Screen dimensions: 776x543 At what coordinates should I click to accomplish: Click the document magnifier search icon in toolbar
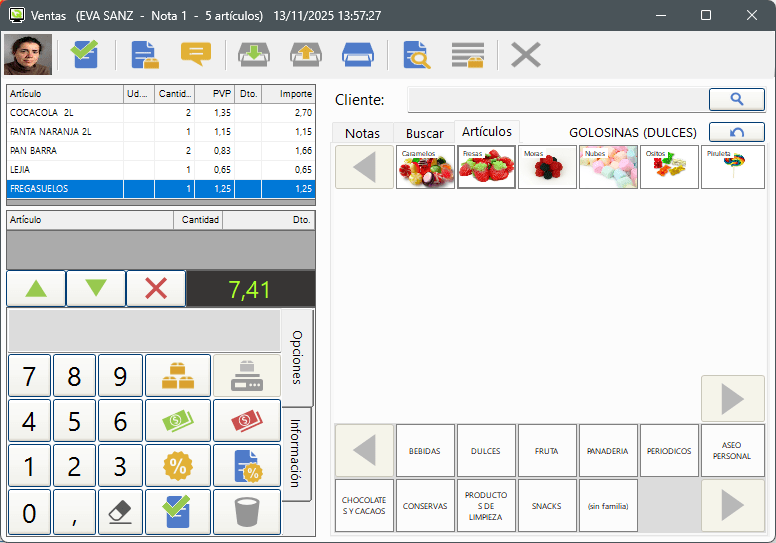pyautogui.click(x=416, y=54)
